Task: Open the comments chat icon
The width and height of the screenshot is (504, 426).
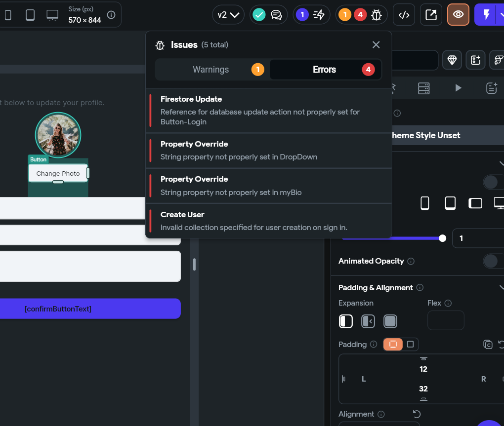Action: 276,15
